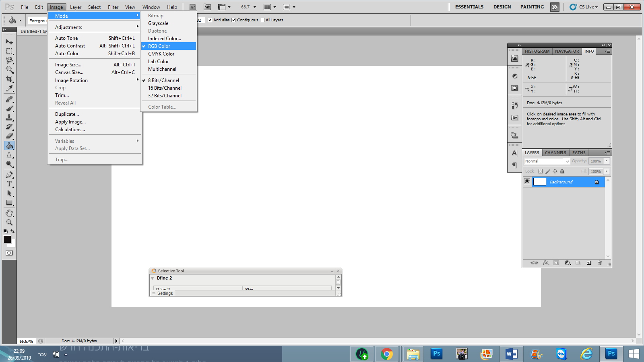Select the Rectangle shape tool
Screen dimensions: 644x362
9,203
